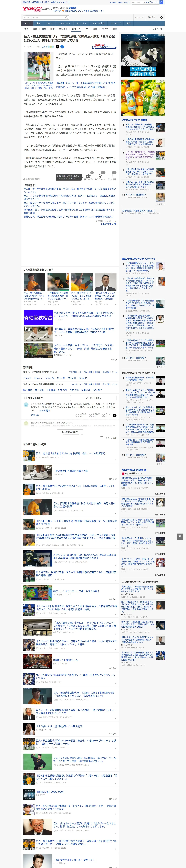Screen dimensions: 186x868
Task: Click the ヘルプ link in header
Action: click(x=127, y=2)
